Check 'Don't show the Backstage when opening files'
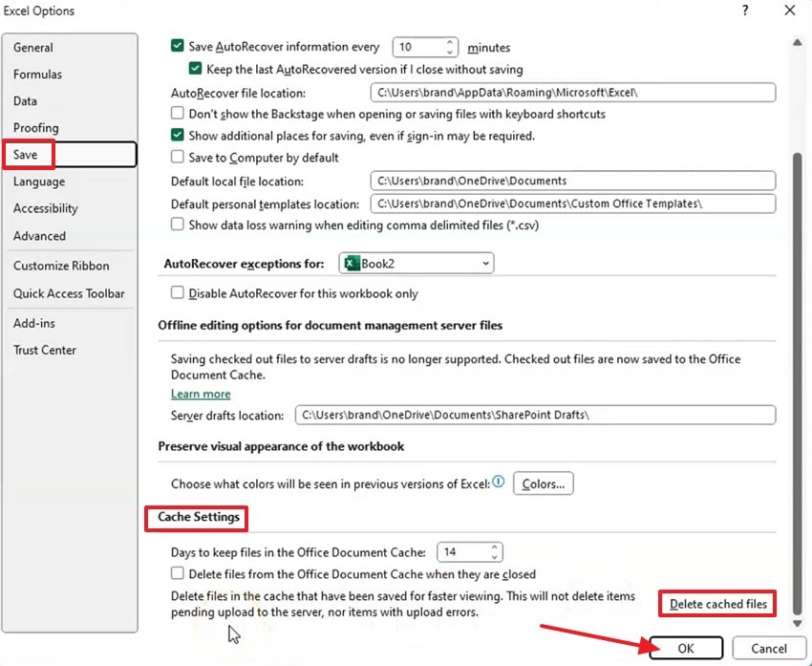The height and width of the screenshot is (666, 812). [177, 113]
